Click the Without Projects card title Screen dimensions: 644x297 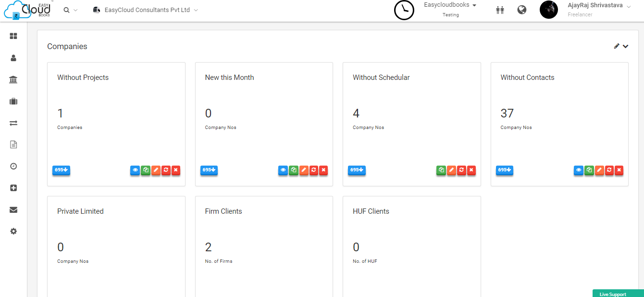tap(83, 77)
